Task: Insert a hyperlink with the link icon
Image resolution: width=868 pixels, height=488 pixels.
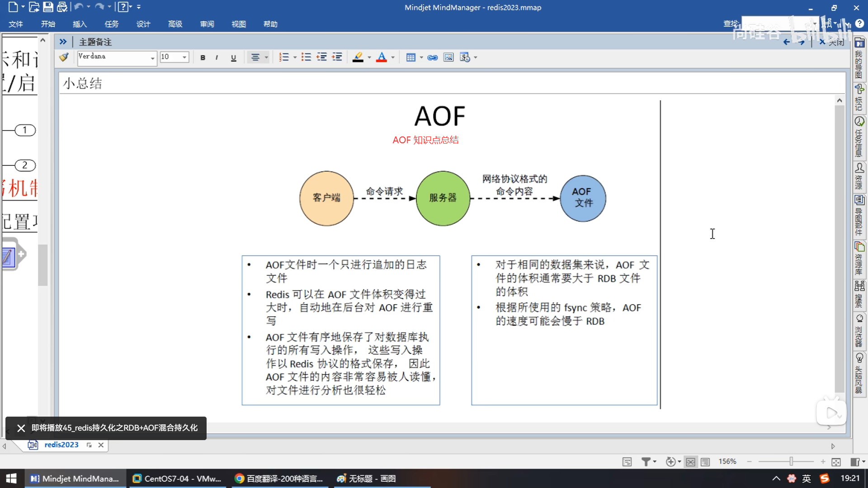Action: tap(432, 57)
